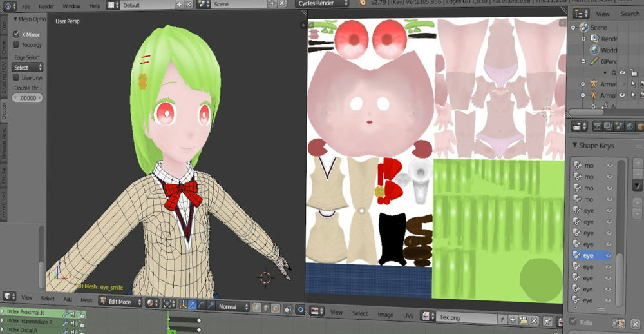644x334 pixels.
Task: Select face select mode icon
Action: click(275, 308)
